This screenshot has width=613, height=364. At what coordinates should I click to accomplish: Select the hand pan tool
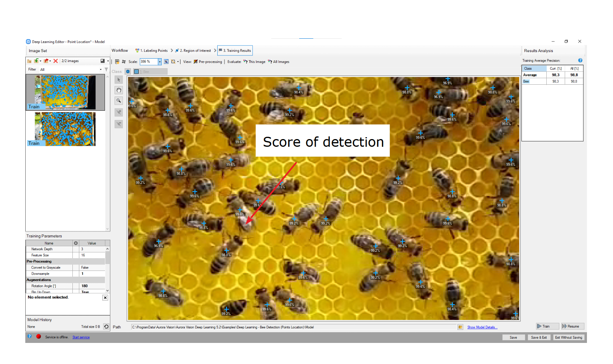click(119, 90)
